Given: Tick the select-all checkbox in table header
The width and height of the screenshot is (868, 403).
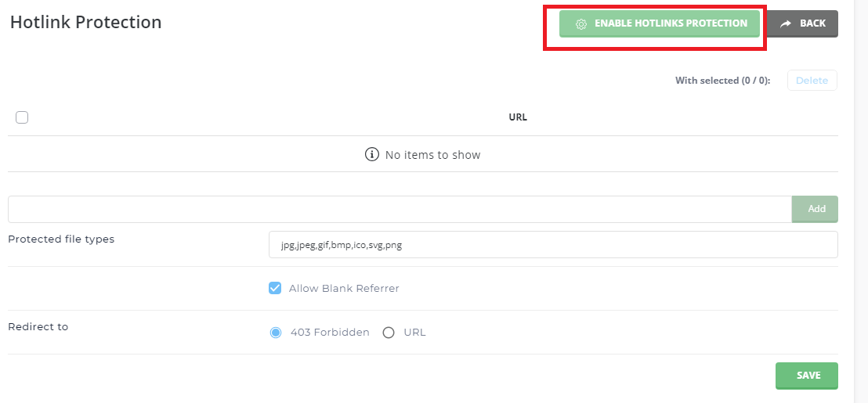Looking at the screenshot, I should click(x=22, y=117).
